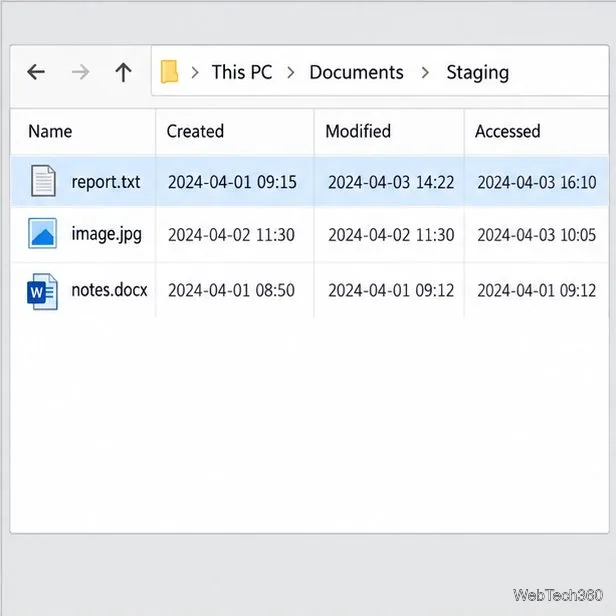The width and height of the screenshot is (616, 616).
Task: Select the notes.docx Word icon
Action: tap(42, 292)
